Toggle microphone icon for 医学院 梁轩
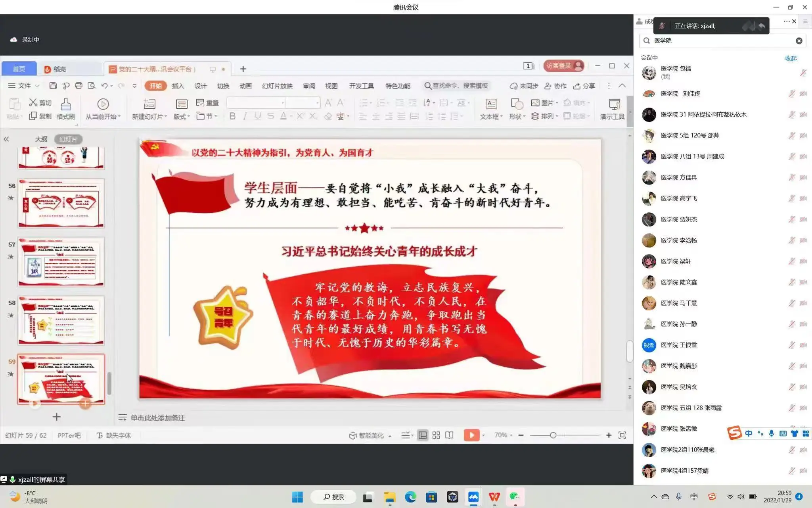 [x=791, y=261]
